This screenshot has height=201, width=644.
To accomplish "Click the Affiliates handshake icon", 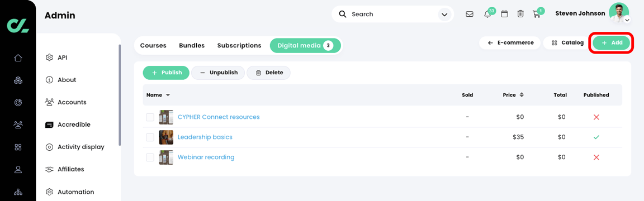I will (x=49, y=169).
